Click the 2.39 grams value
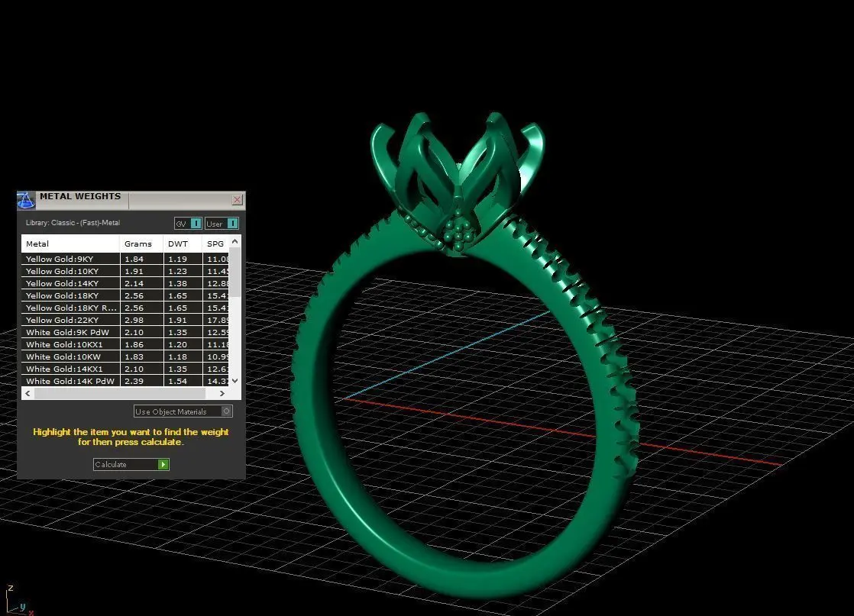 (134, 381)
